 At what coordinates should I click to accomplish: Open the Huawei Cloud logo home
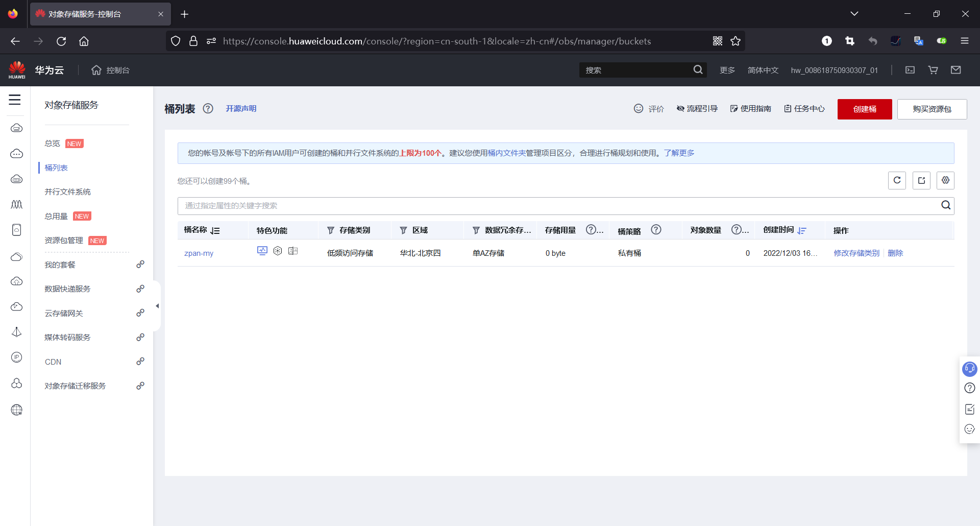point(17,70)
